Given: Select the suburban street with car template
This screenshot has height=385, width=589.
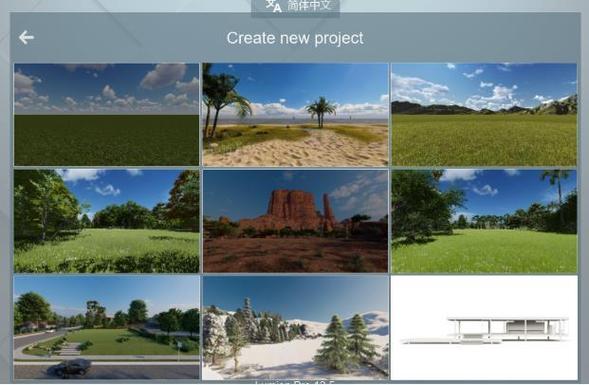Looking at the screenshot, I should pyautogui.click(x=107, y=328).
